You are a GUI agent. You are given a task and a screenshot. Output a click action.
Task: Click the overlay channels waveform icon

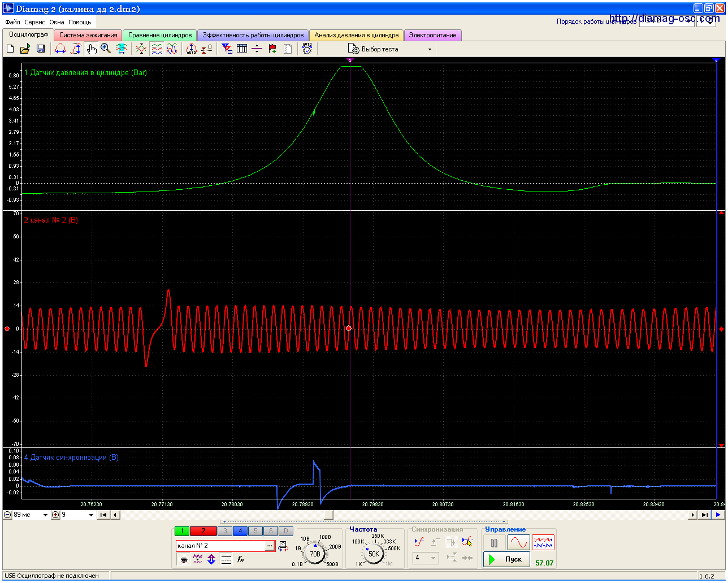pyautogui.click(x=141, y=49)
